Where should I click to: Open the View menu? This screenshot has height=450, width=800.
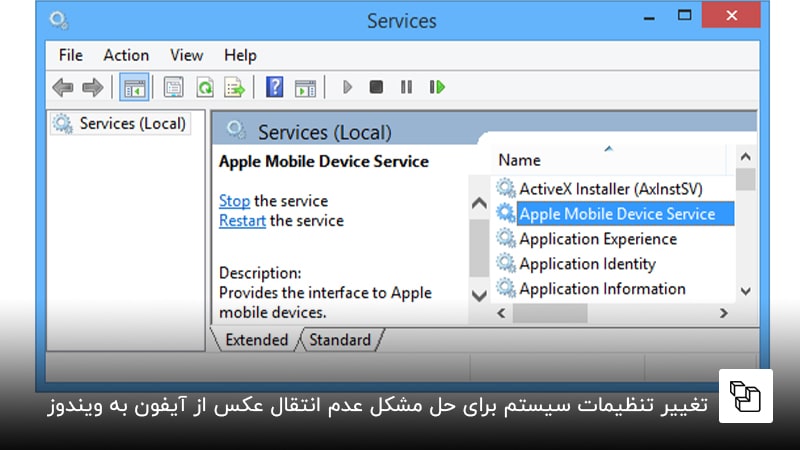(x=186, y=55)
